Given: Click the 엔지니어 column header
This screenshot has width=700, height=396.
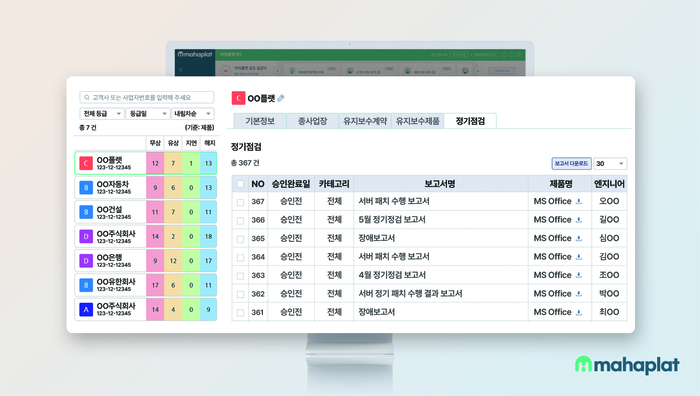Looking at the screenshot, I should [609, 184].
